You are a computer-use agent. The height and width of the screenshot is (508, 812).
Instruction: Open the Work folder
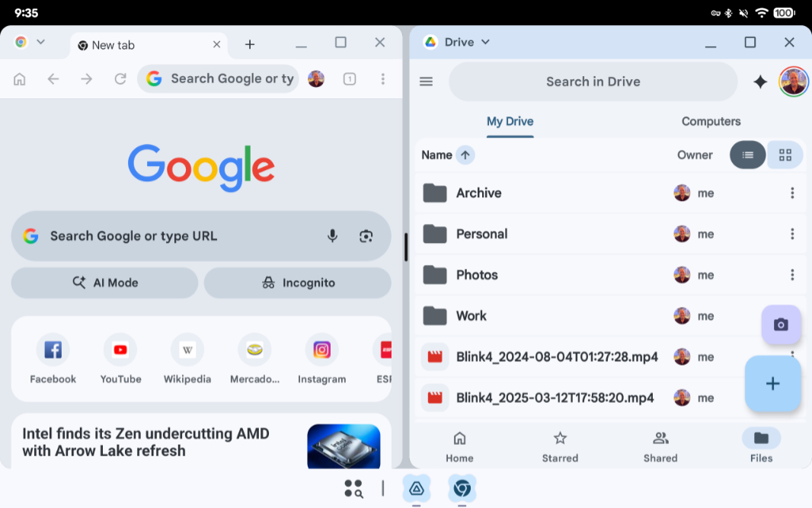pos(611,316)
